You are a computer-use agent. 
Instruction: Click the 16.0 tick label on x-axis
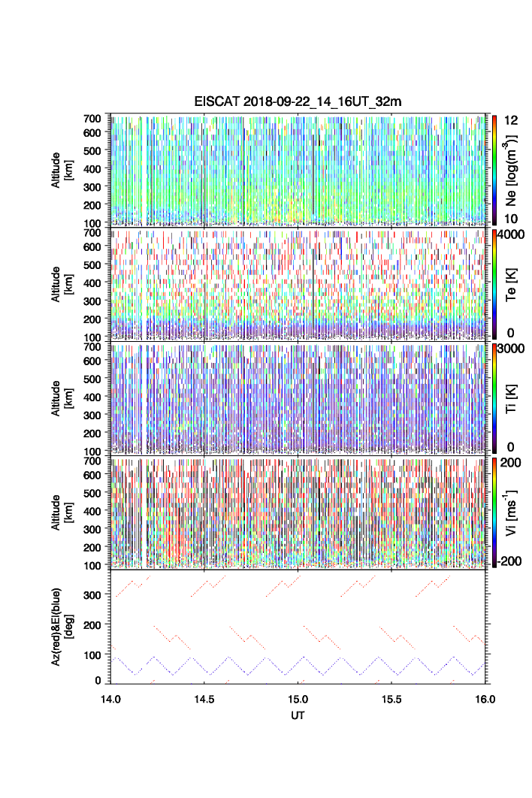pos(485,698)
